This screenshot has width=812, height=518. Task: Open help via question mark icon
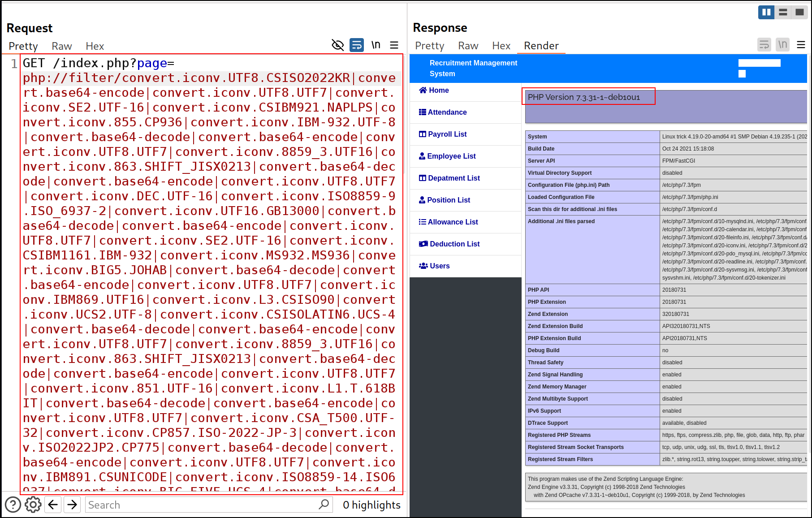coord(13,505)
